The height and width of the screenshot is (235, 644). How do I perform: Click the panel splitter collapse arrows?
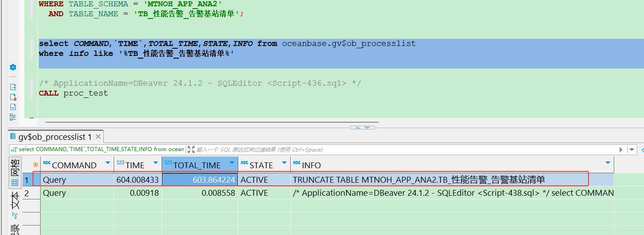coord(362,128)
